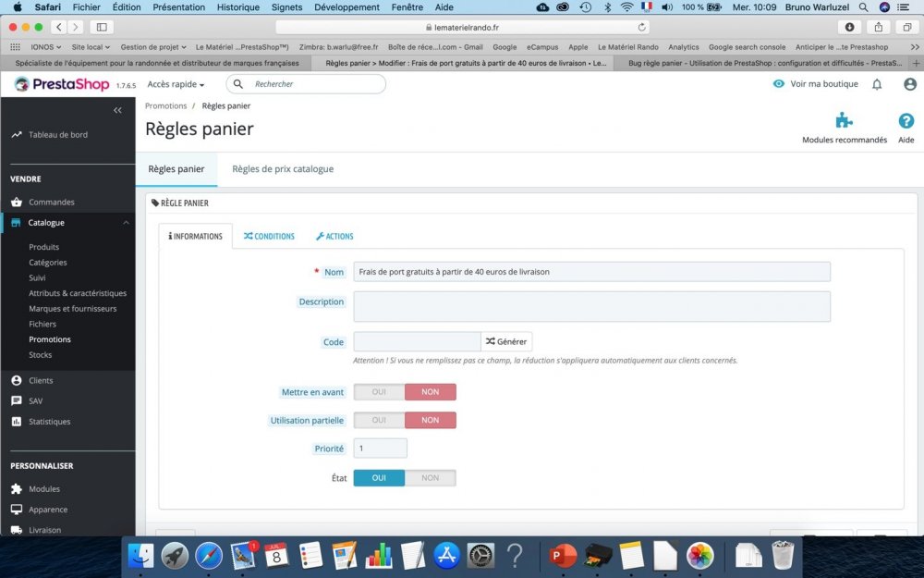Open Statistiques in the sidebar
Viewport: 924px width, 578px height.
point(50,422)
